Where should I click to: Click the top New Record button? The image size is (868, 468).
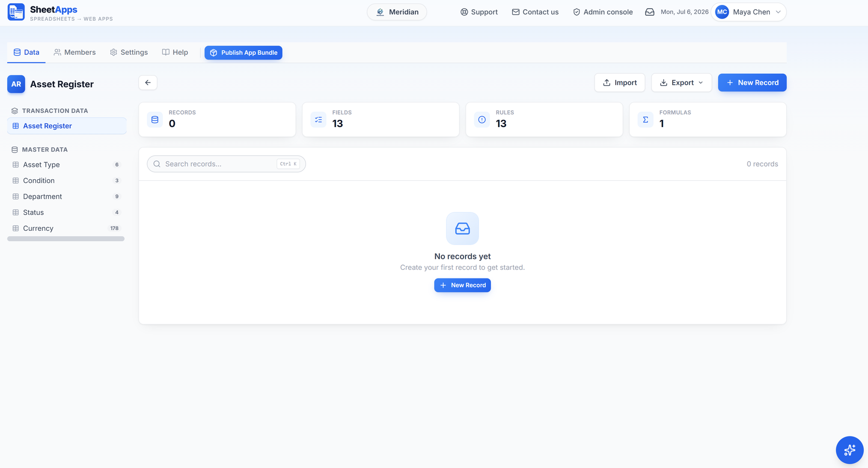tap(752, 83)
